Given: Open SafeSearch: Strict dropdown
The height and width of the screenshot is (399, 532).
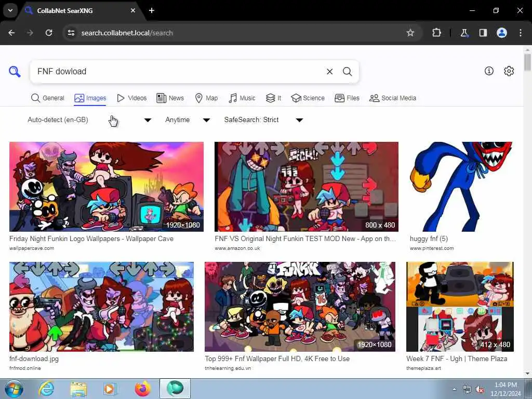Looking at the screenshot, I should (263, 120).
